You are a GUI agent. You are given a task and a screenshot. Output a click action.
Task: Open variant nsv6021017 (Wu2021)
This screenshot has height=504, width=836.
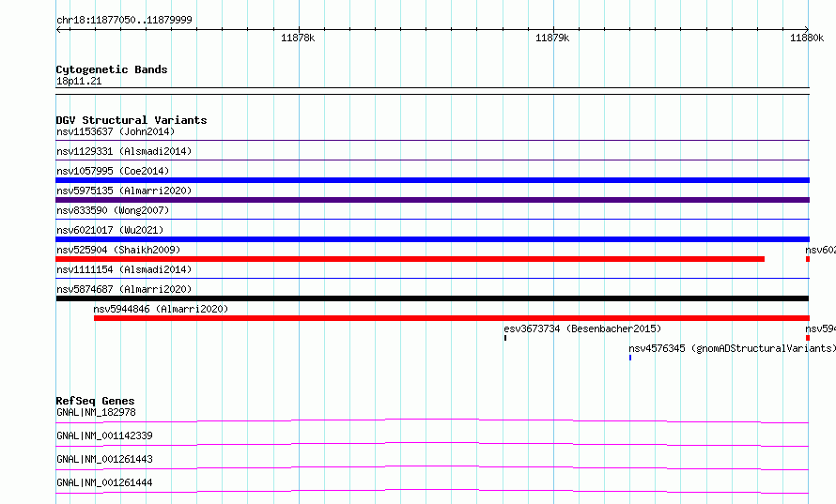110,230
